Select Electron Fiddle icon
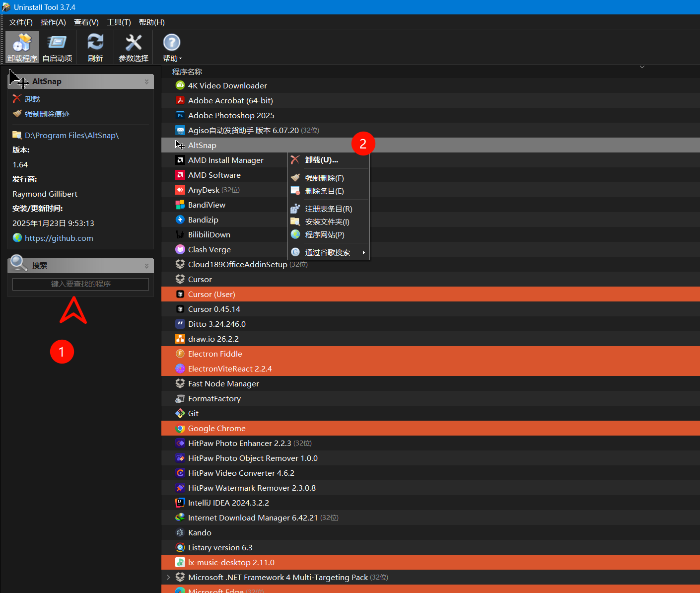The image size is (700, 593). click(x=180, y=354)
